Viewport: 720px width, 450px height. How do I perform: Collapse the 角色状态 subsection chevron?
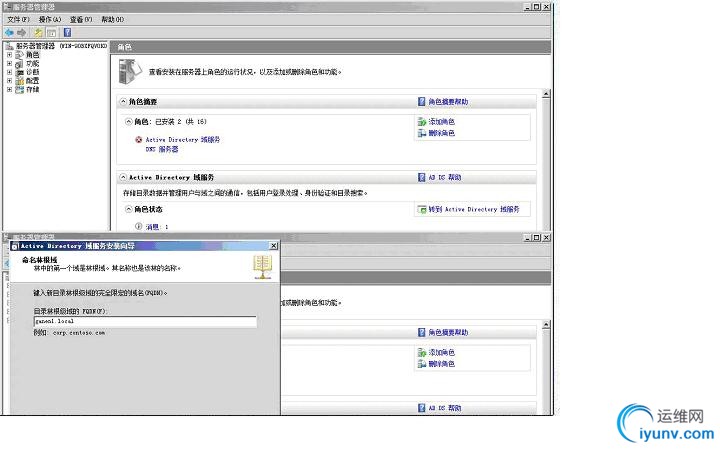coord(129,209)
